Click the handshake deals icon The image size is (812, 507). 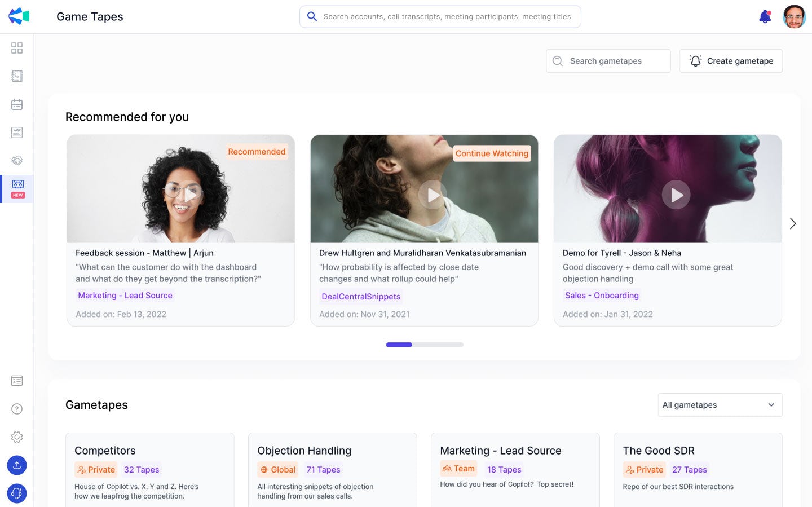click(17, 161)
